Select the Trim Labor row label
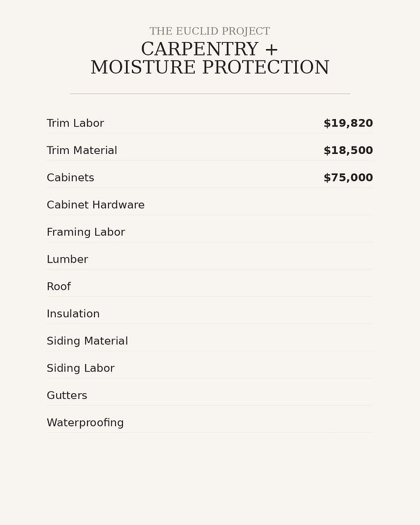This screenshot has width=420, height=525. click(75, 123)
